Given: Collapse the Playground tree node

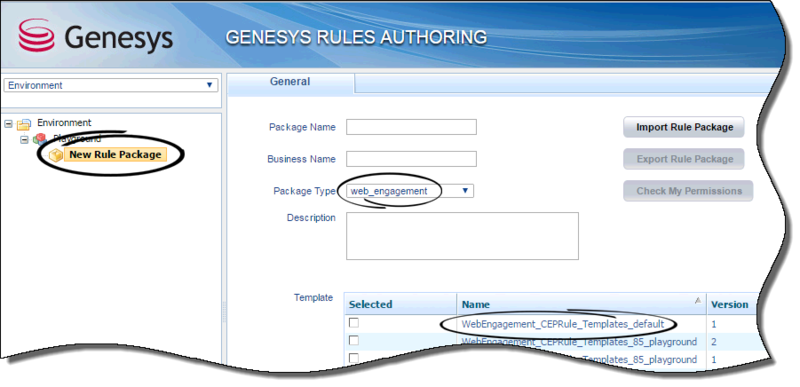Looking at the screenshot, I should pyautogui.click(x=24, y=139).
